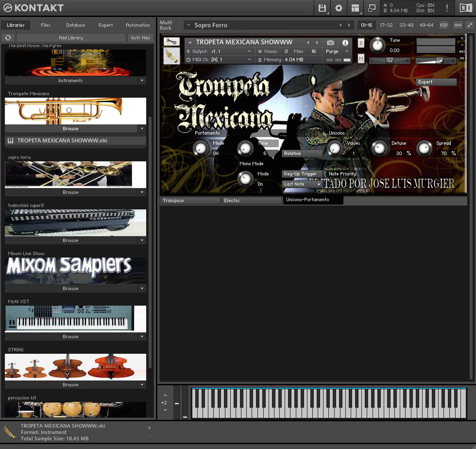Viewport: 476px width, 449px height.
Task: Solo the instrument with S button
Action: 361,43
